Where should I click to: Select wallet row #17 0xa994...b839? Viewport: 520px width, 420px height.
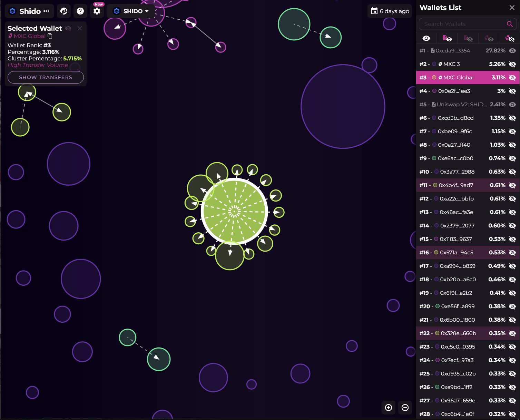click(x=468, y=266)
